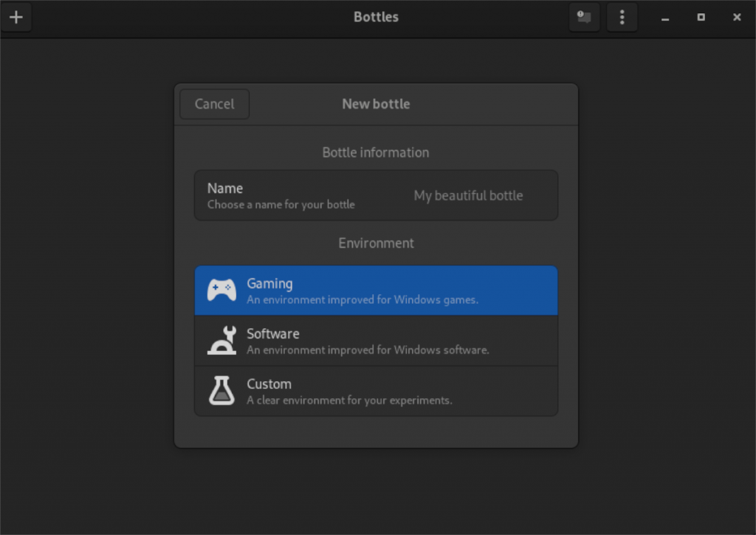Choose the Software environment option
Screen dimensions: 756x535
(377, 341)
